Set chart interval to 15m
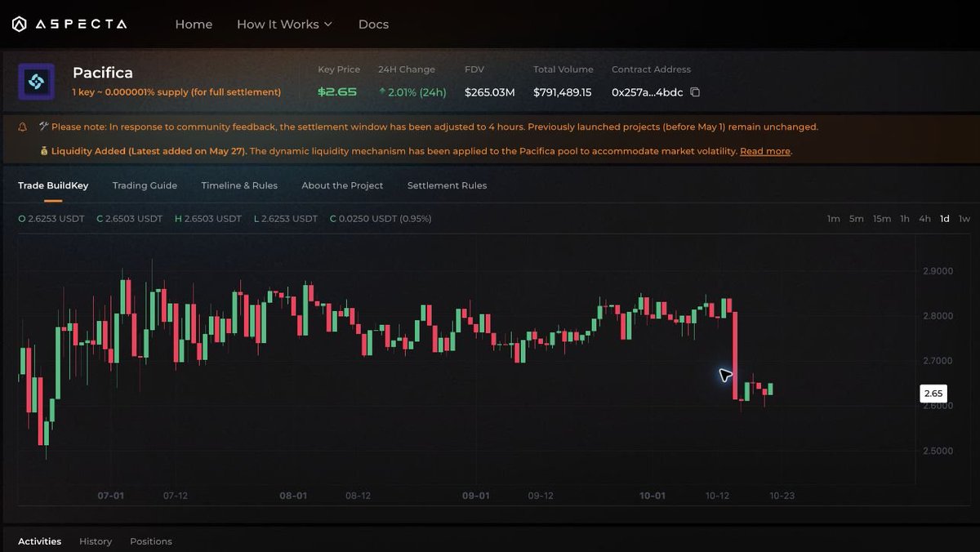 pos(881,219)
